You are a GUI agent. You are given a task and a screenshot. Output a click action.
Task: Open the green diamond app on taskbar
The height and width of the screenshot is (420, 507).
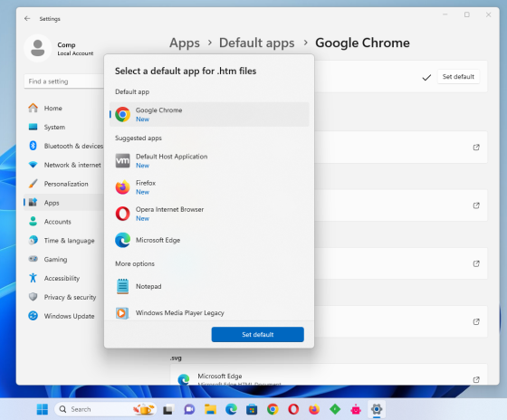tap(335, 409)
